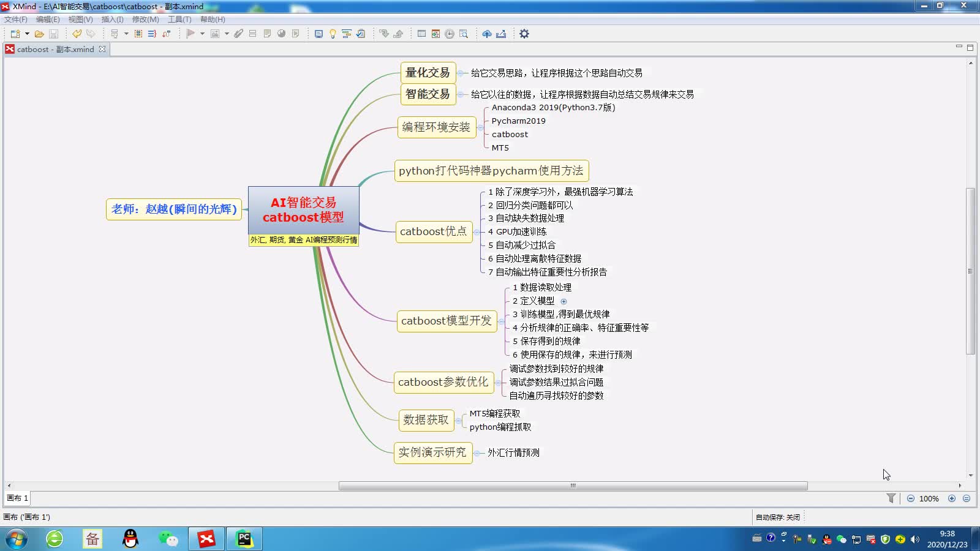Image resolution: width=980 pixels, height=551 pixels.
Task: Click the Drill down icon
Action: [x=384, y=34]
